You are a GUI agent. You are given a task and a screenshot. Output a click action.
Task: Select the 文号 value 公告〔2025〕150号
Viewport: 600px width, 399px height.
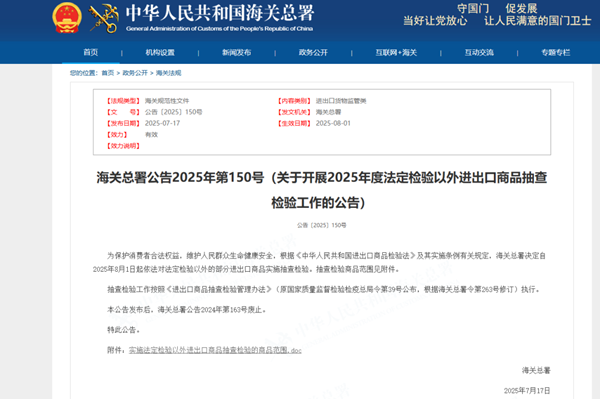(x=173, y=112)
